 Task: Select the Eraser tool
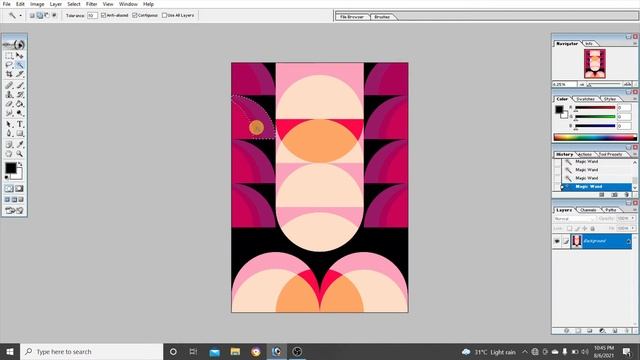(x=9, y=104)
